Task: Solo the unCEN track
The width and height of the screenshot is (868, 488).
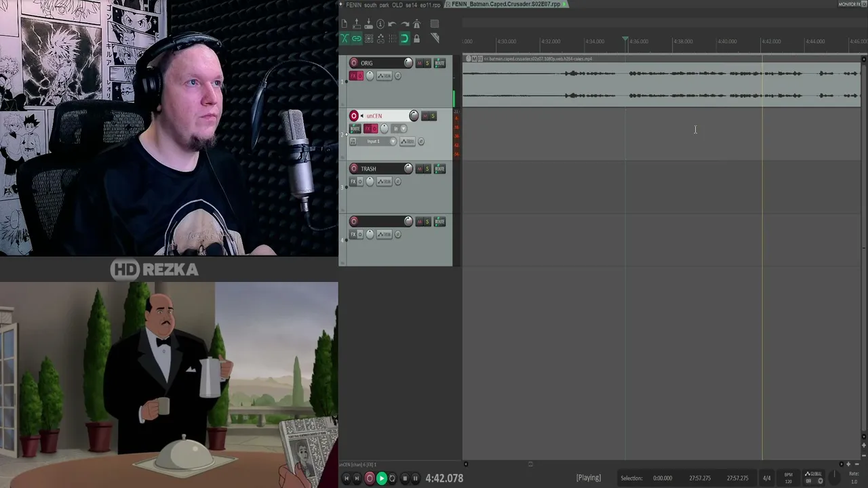Action: (x=433, y=116)
